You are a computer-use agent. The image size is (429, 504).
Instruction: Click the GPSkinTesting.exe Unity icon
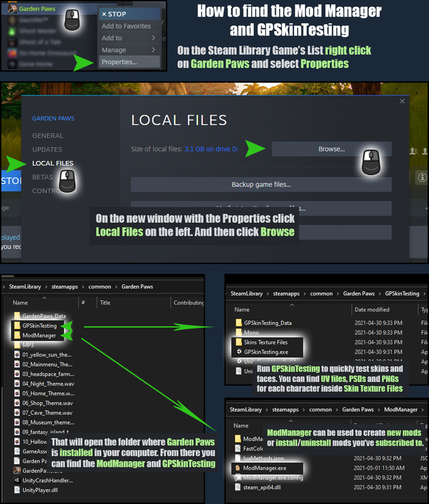pos(239,352)
